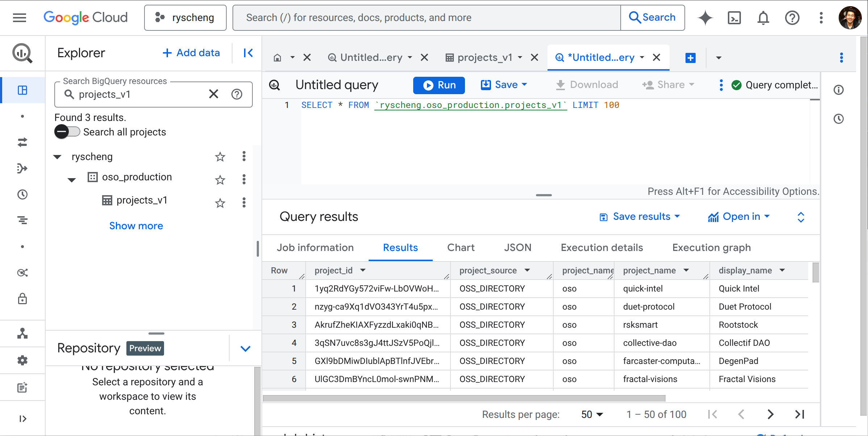Open the Settings gear in the left sidebar
This screenshot has height=436, width=868.
(x=22, y=360)
